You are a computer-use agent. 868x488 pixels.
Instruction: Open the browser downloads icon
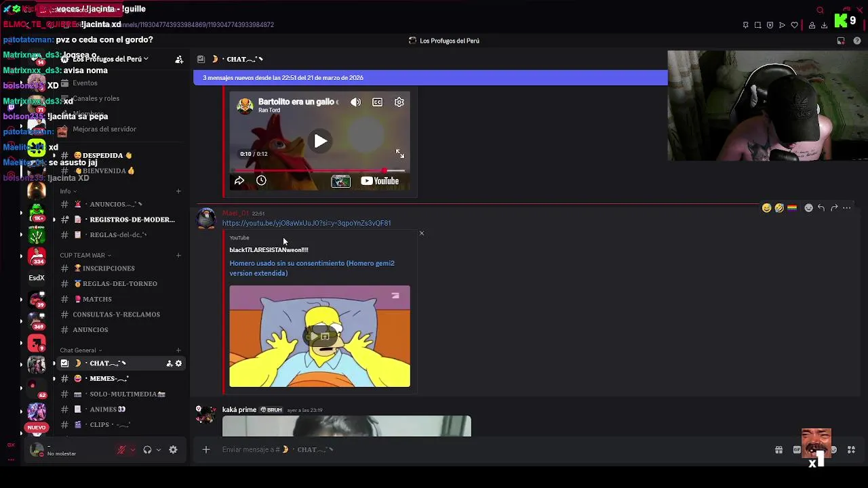pyautogui.click(x=824, y=25)
